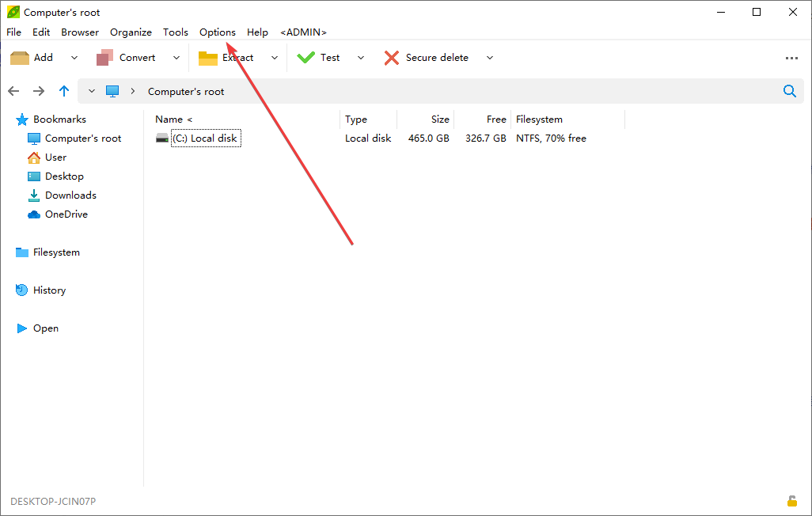The width and height of the screenshot is (812, 516).
Task: Open the Options menu
Action: click(218, 32)
